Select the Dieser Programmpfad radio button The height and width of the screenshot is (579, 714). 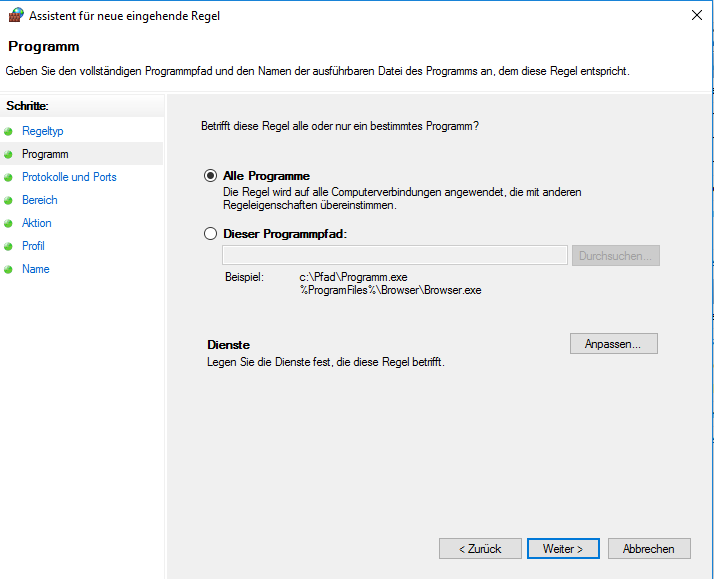coord(210,234)
